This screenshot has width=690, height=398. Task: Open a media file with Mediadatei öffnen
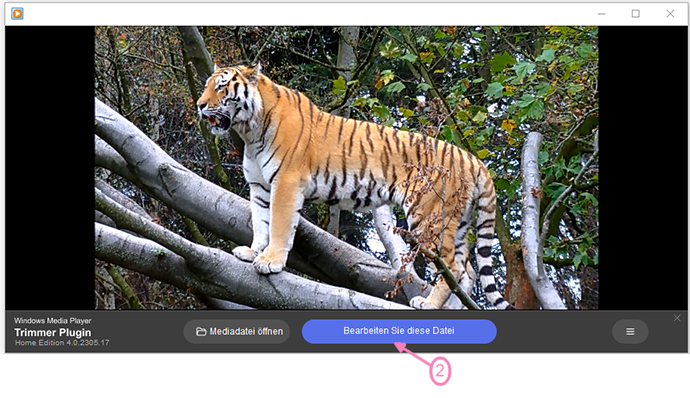(x=237, y=332)
